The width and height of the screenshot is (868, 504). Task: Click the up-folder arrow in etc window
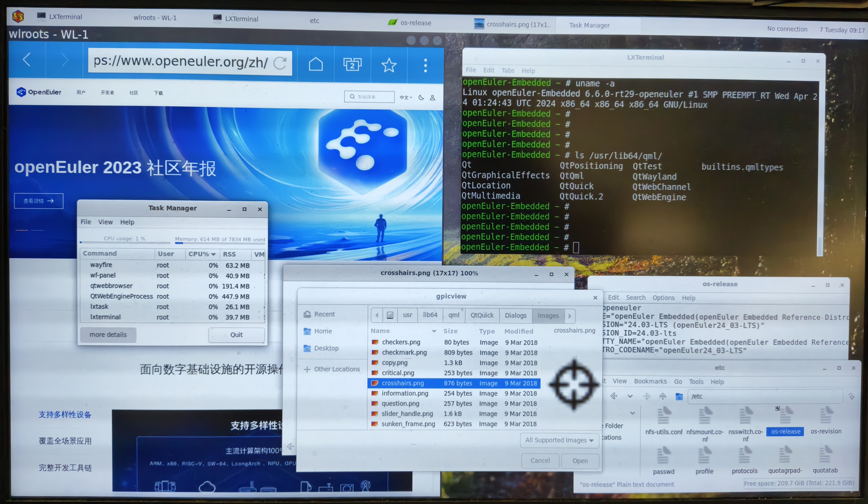click(662, 396)
